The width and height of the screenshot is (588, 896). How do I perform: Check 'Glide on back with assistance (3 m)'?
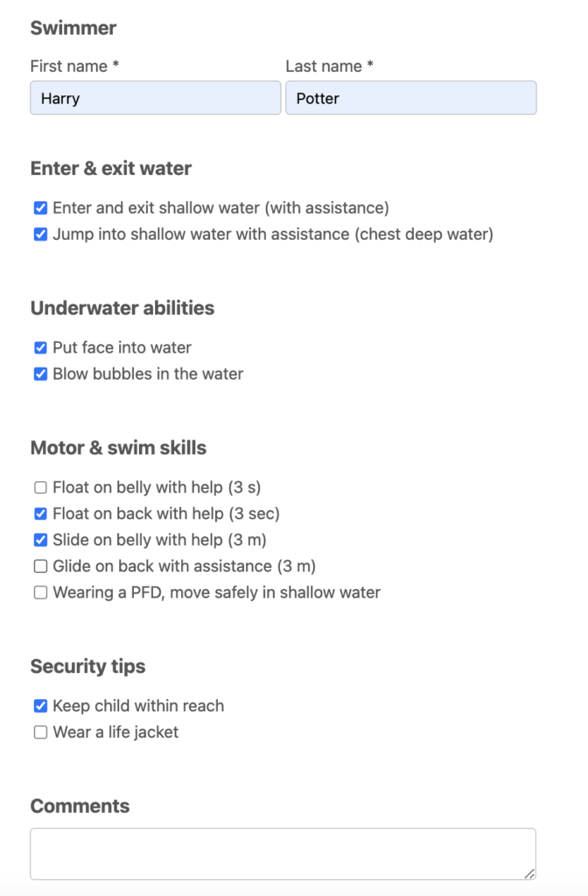point(40,566)
